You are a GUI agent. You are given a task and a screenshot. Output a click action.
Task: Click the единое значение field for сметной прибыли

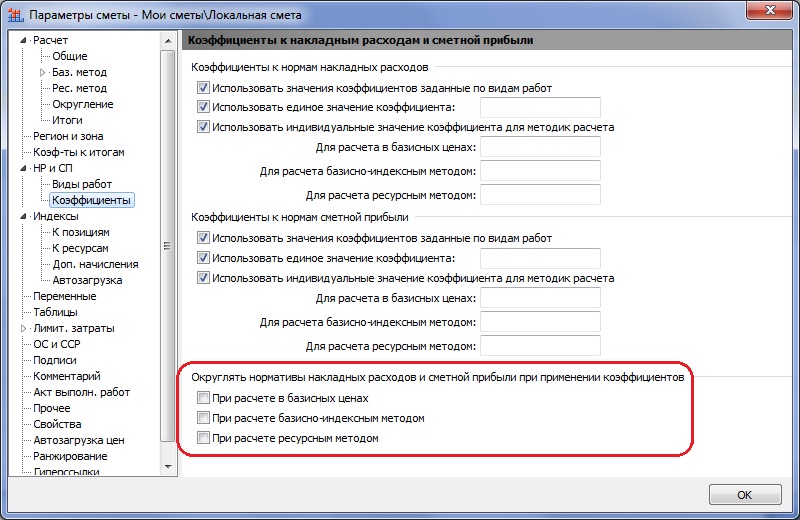(540, 258)
